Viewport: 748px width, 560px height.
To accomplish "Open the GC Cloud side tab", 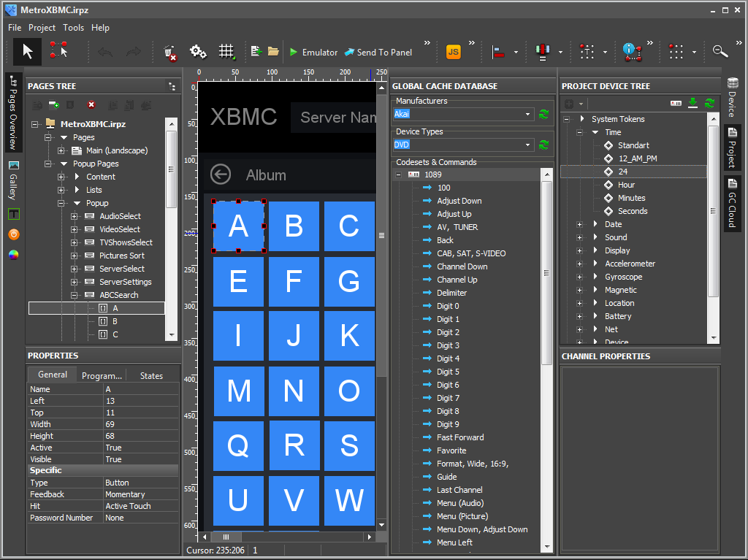I will pos(732,204).
